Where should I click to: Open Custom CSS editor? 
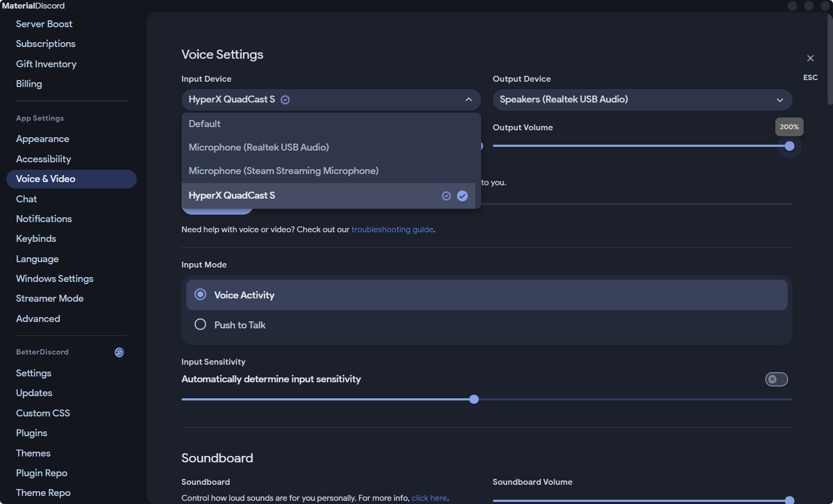(43, 413)
